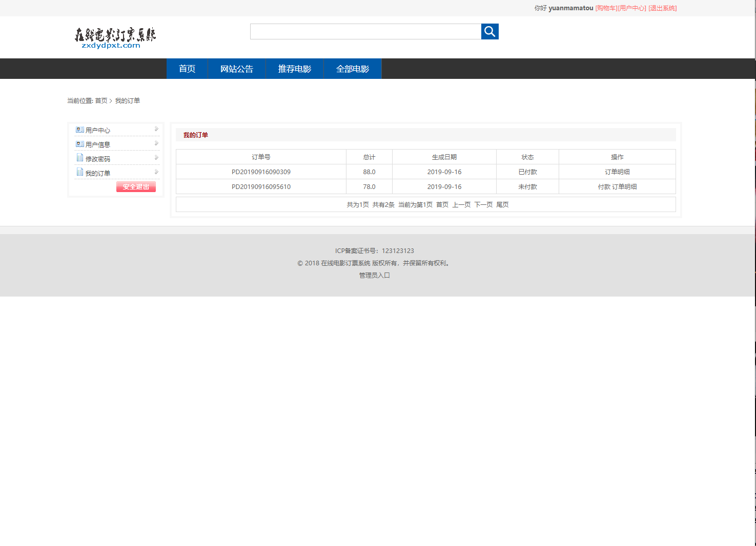
Task: Go to the 推荐电影 navigation tab
Action: pos(295,69)
